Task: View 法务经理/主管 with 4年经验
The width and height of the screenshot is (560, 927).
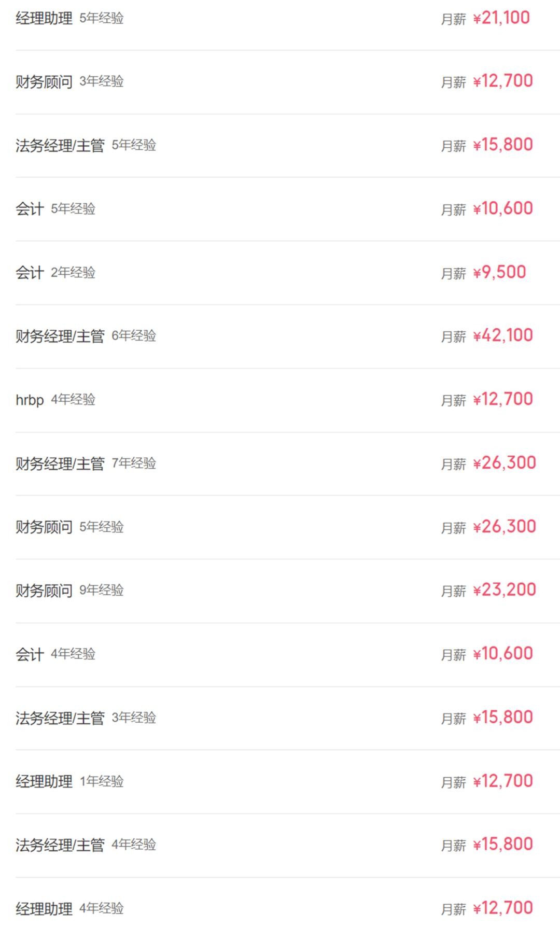Action: (60, 846)
